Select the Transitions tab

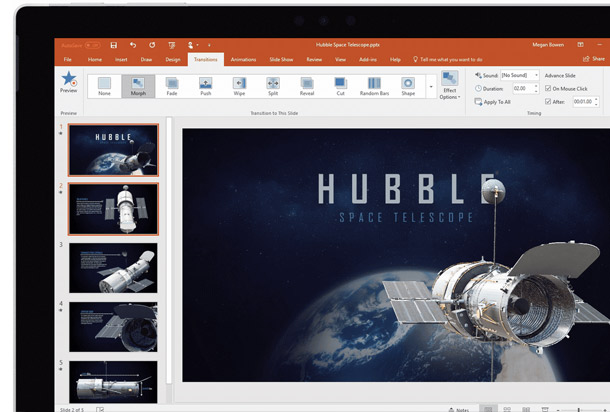click(x=206, y=60)
